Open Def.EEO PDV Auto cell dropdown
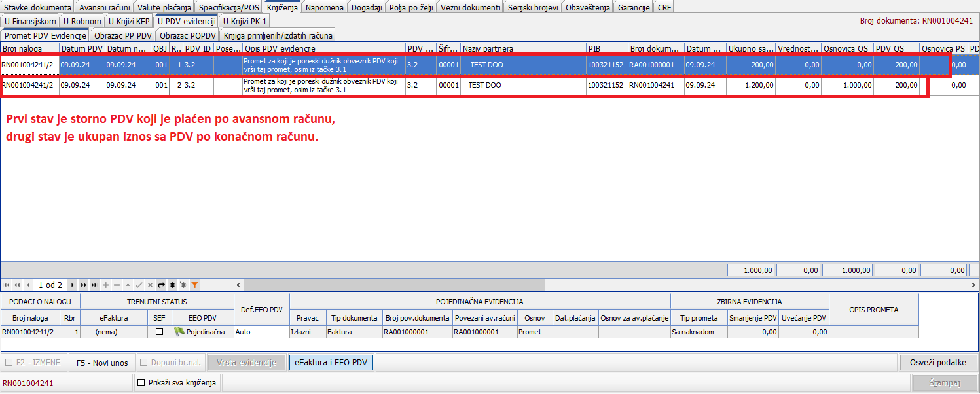Image resolution: width=980 pixels, height=394 pixels. 261,332
